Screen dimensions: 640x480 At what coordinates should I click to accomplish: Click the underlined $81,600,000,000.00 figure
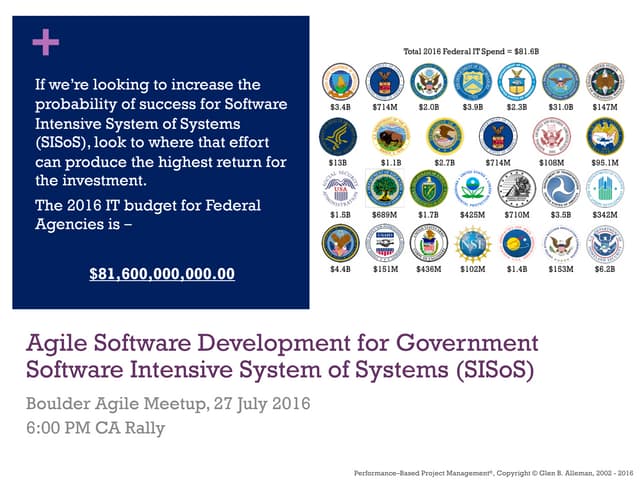pos(162,273)
